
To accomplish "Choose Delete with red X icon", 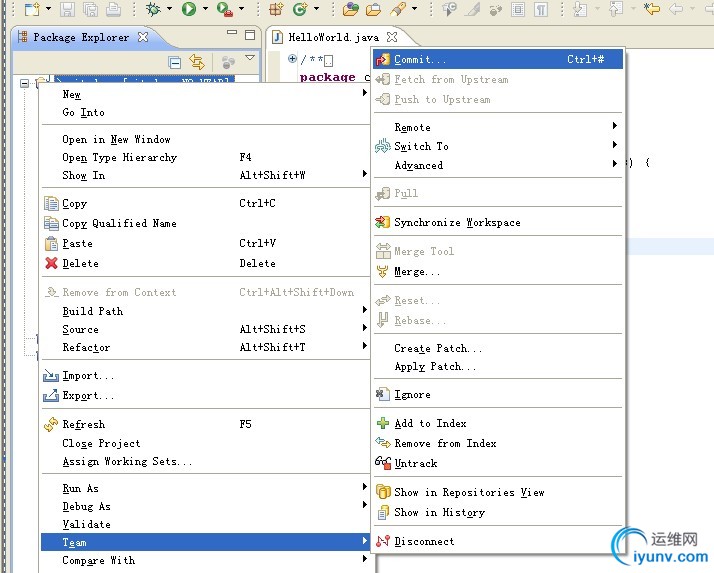I will 205,263.
